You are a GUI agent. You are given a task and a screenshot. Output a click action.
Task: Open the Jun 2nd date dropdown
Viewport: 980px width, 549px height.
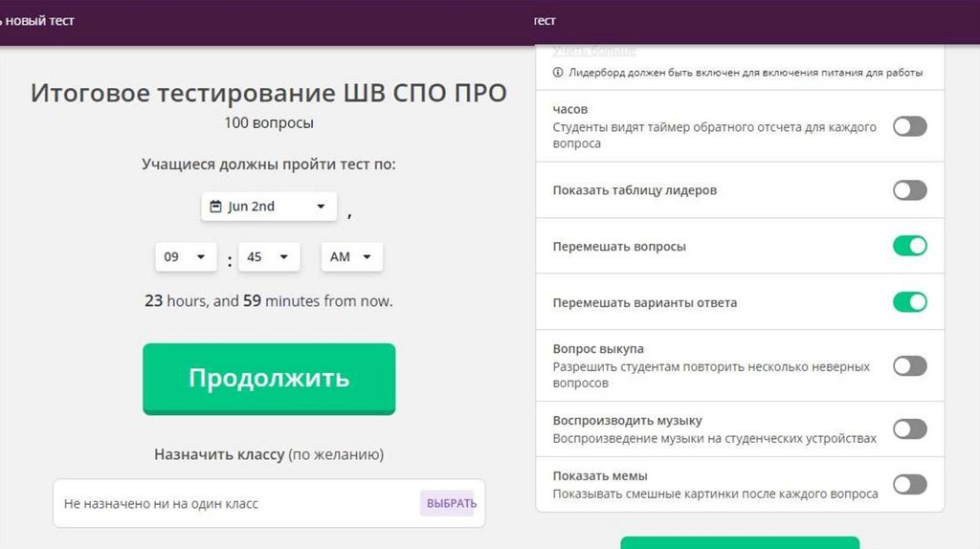click(x=269, y=206)
